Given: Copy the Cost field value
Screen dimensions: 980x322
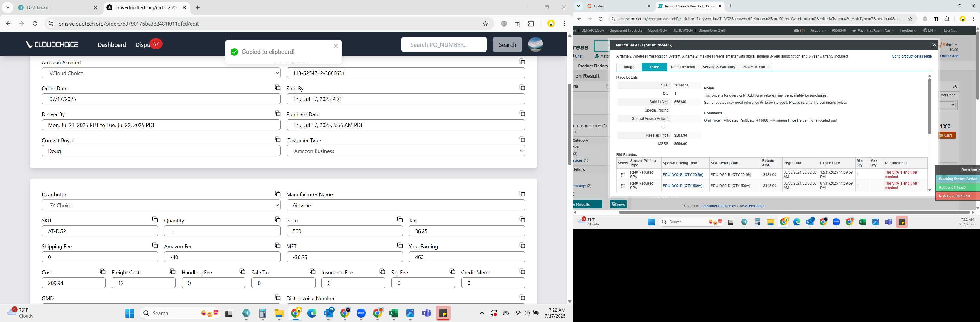Looking at the screenshot, I should point(102,271).
